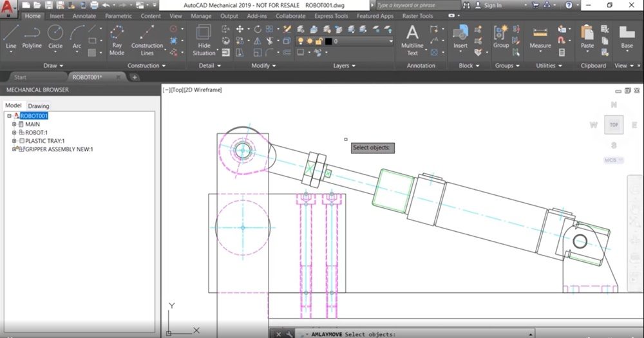The height and width of the screenshot is (338, 644).
Task: Click Save in the quick access toolbar
Action: coord(48,5)
